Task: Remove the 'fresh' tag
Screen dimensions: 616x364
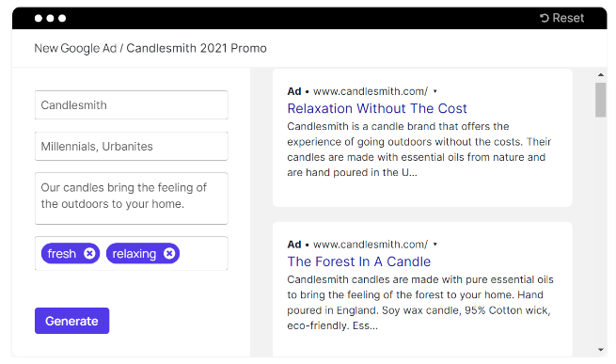Action: [89, 254]
